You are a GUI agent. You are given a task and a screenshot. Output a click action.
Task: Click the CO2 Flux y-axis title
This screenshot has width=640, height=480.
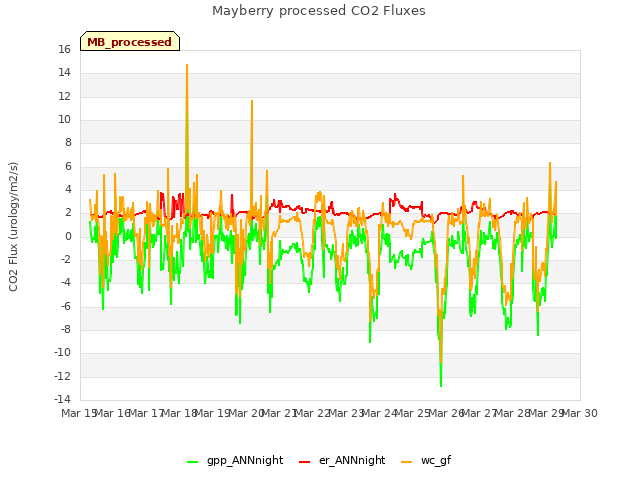[13, 227]
